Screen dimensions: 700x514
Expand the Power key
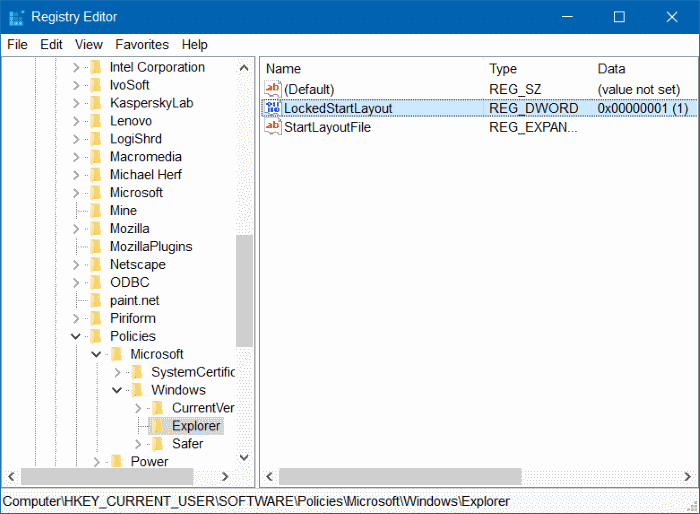click(96, 462)
